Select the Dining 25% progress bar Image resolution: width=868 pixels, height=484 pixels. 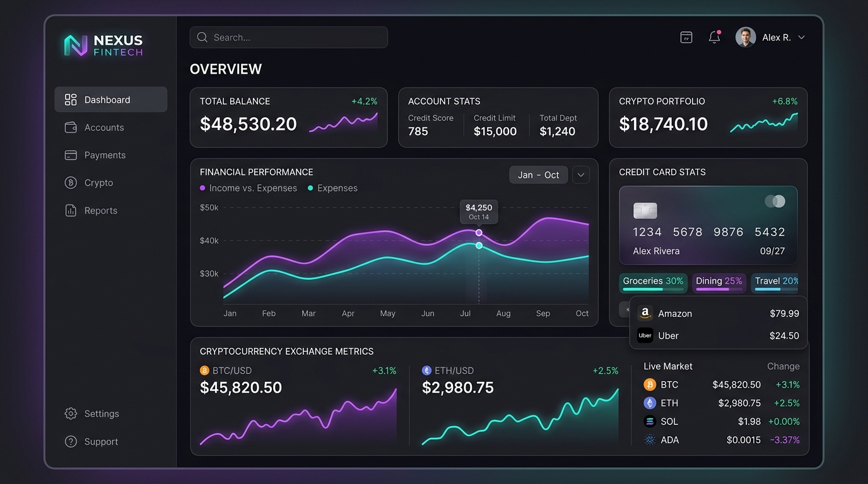(x=719, y=289)
